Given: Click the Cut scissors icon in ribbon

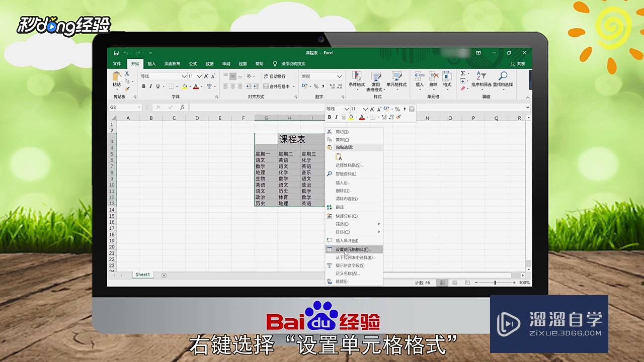Looking at the screenshot, I should 127,73.
